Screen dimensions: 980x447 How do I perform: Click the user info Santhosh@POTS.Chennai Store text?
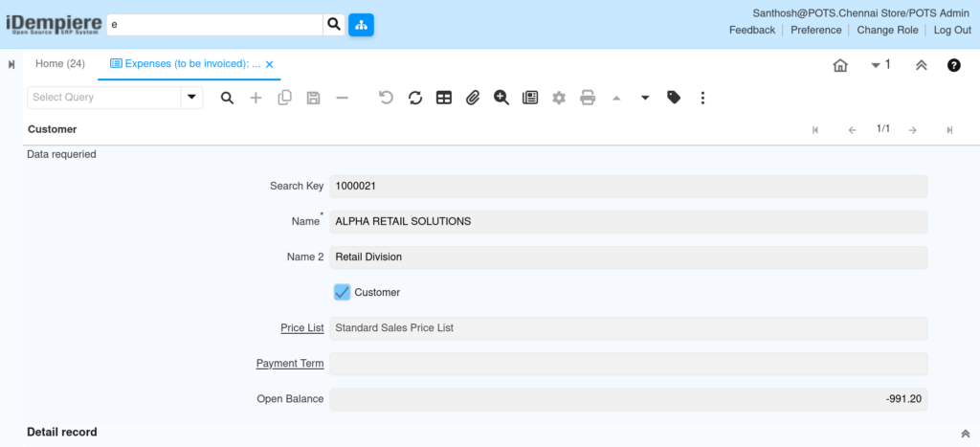pyautogui.click(x=862, y=12)
